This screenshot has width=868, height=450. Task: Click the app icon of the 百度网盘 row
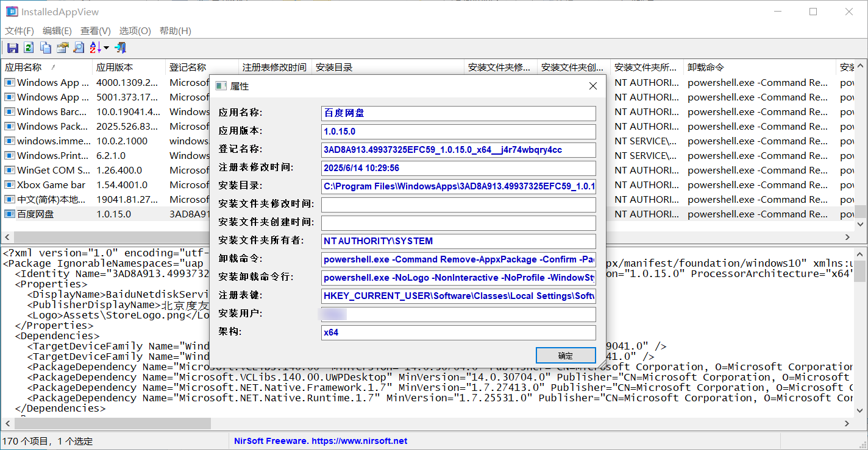click(x=10, y=214)
